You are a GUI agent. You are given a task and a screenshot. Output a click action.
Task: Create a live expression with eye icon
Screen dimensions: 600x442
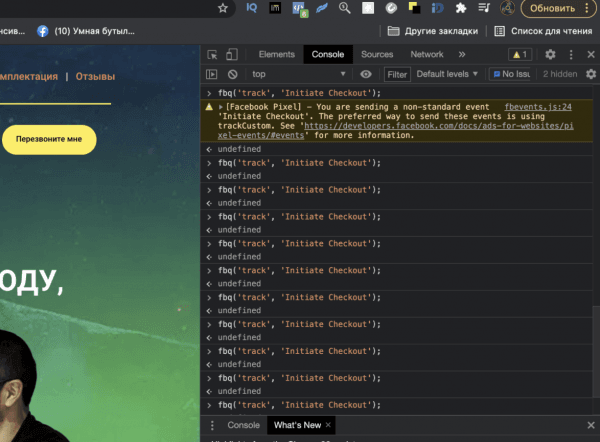(366, 74)
